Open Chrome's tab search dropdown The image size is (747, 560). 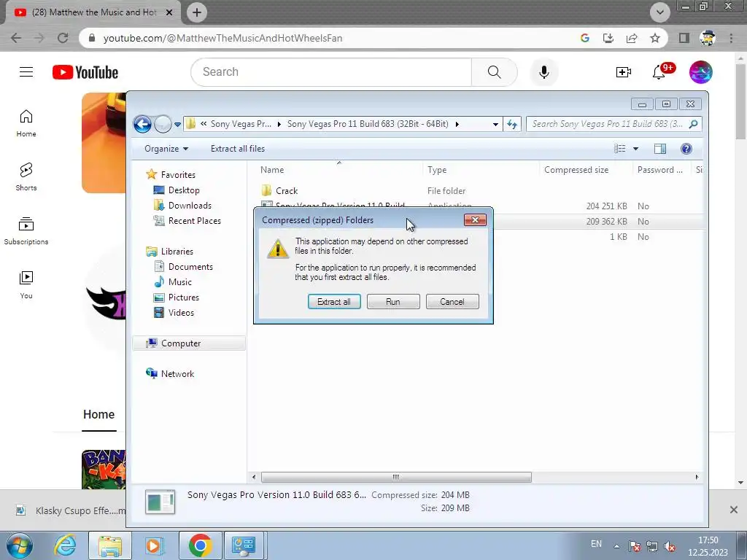(659, 12)
